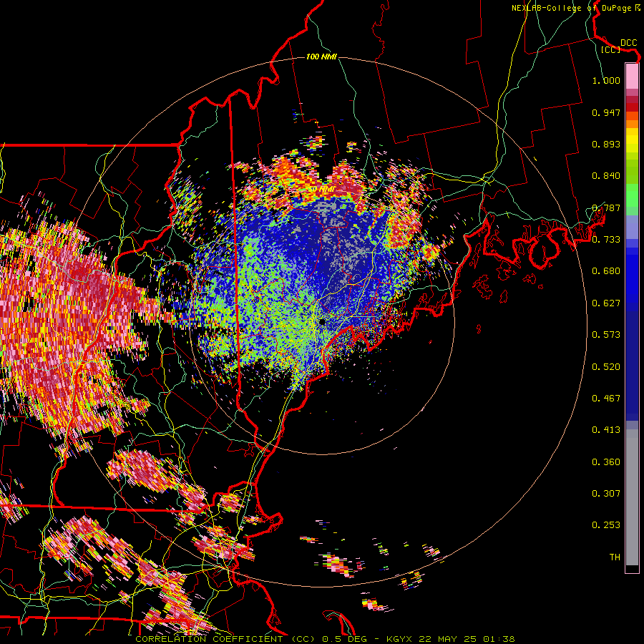Viewport: 644px width, 644px height.
Task: Click the bright green color band of the scale
Action: [x=632, y=195]
